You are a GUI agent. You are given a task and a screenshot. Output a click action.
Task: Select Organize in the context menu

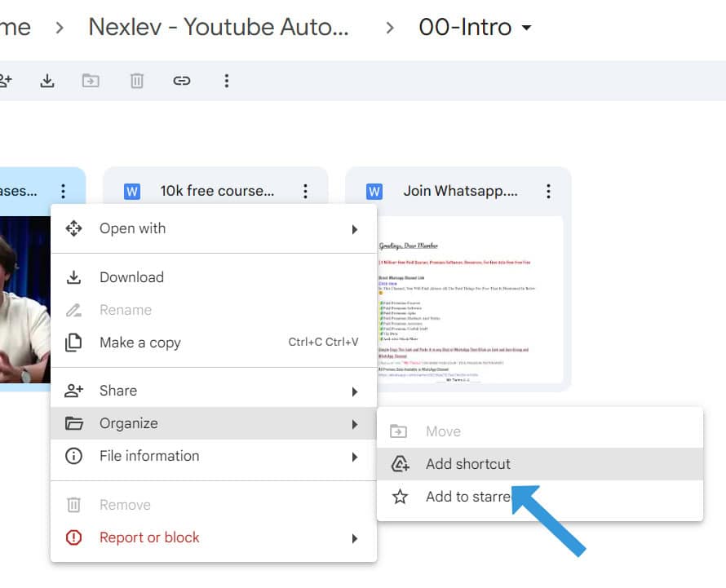pyautogui.click(x=214, y=423)
